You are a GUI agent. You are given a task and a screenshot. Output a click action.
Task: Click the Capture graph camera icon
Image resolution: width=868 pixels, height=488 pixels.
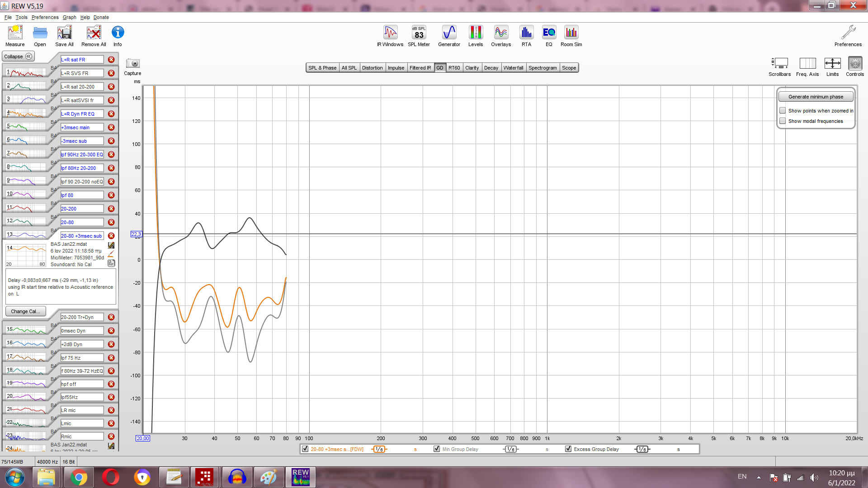[132, 64]
